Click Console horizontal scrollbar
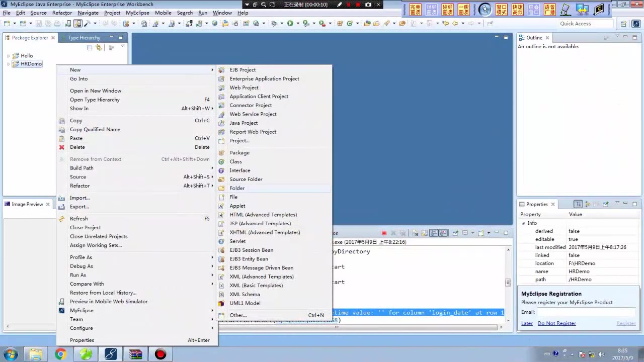The width and height of the screenshot is (644, 362). tap(418, 327)
